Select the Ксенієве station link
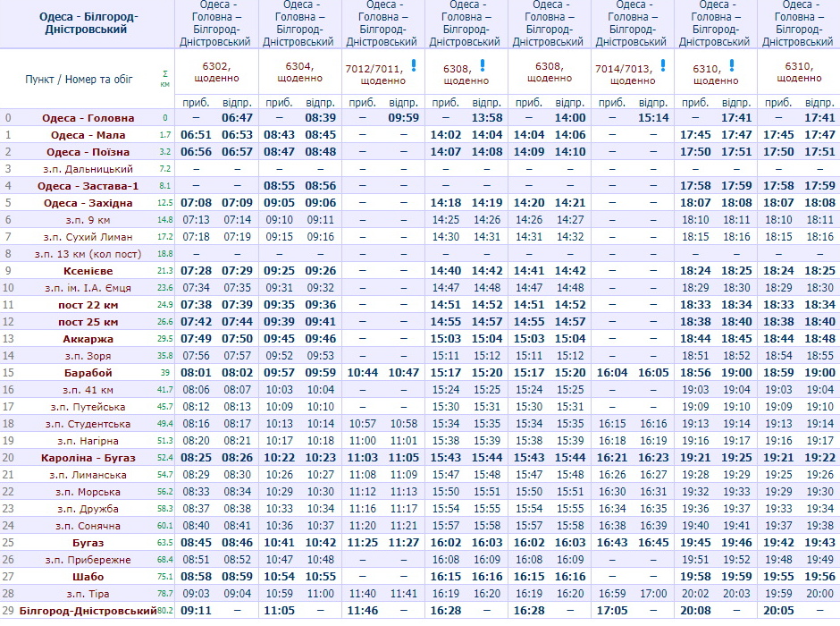 tap(88, 271)
